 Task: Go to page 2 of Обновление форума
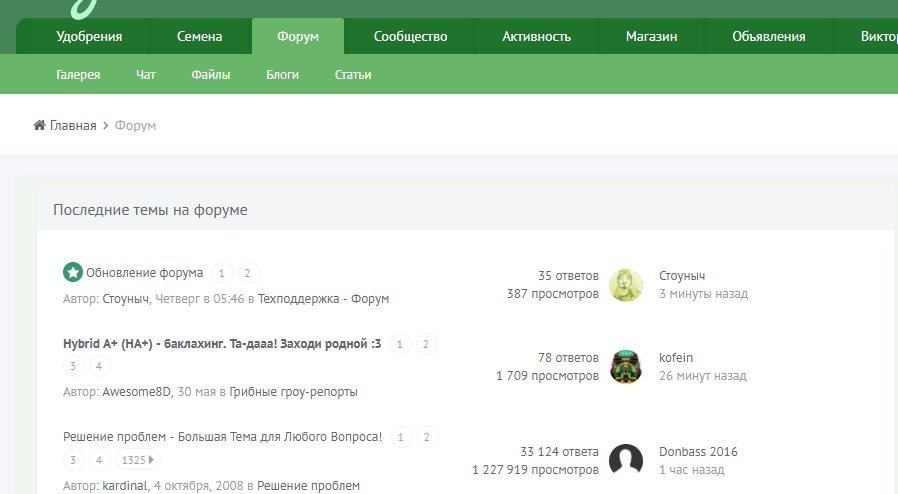coord(247,273)
